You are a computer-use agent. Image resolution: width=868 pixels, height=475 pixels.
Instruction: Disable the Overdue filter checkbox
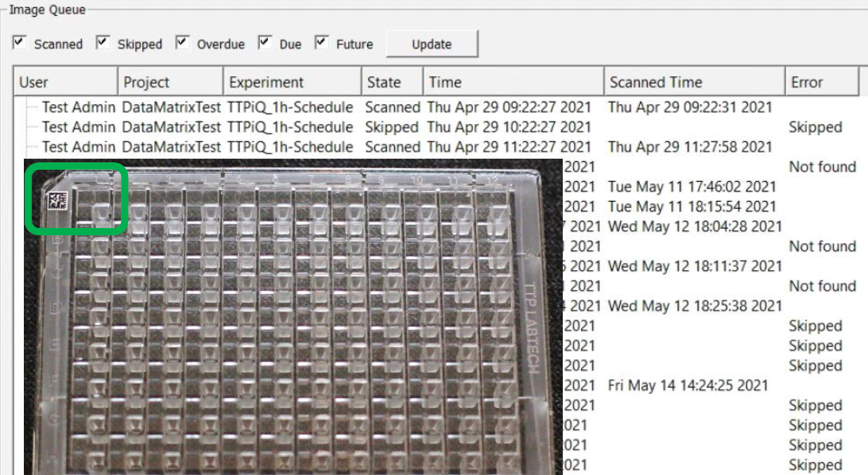click(182, 43)
